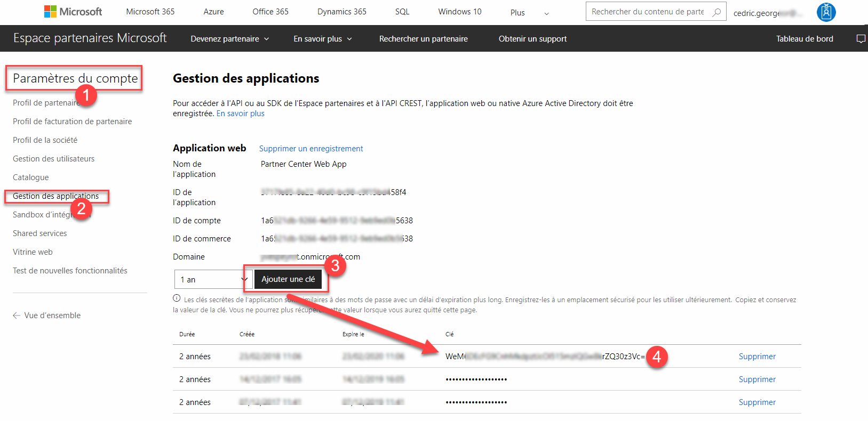Select Gestion des applications in sidebar
Screen dimensions: 868x421
tap(55, 196)
